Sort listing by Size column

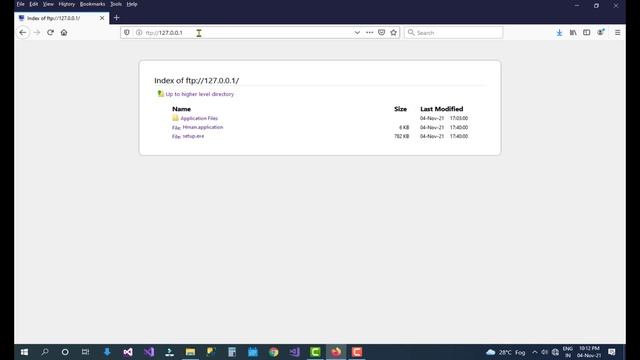[x=400, y=109]
